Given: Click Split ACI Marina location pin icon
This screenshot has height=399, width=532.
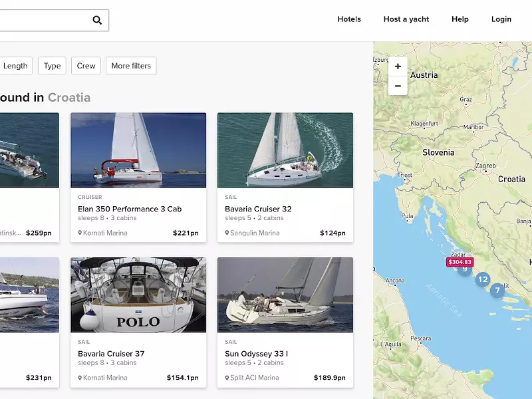Looking at the screenshot, I should (x=227, y=378).
